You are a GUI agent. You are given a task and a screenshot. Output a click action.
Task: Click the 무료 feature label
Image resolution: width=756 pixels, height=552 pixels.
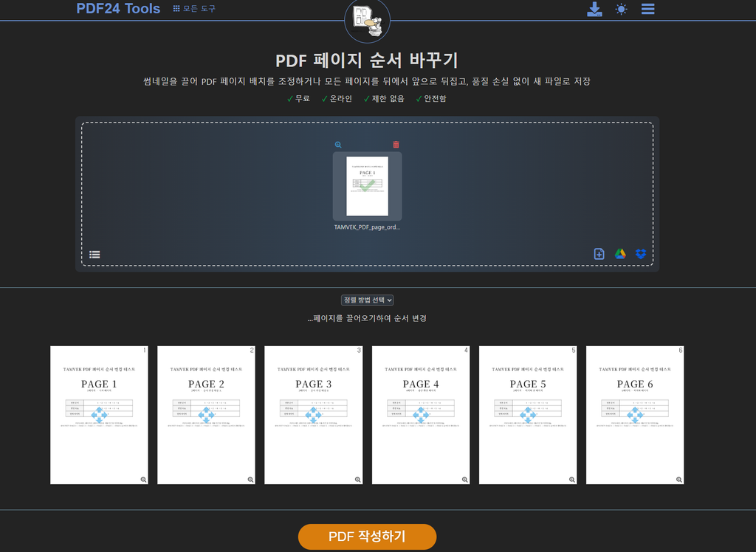point(302,98)
